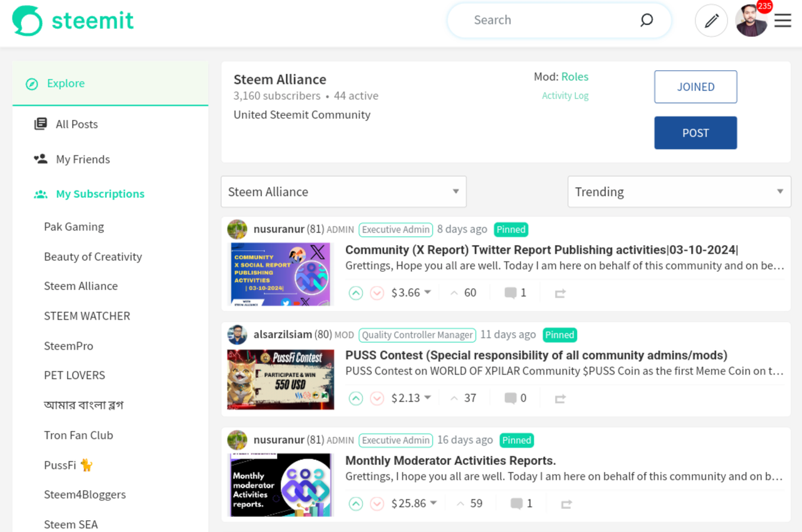This screenshot has height=532, width=802.
Task: Open the SteemPro community
Action: [68, 346]
